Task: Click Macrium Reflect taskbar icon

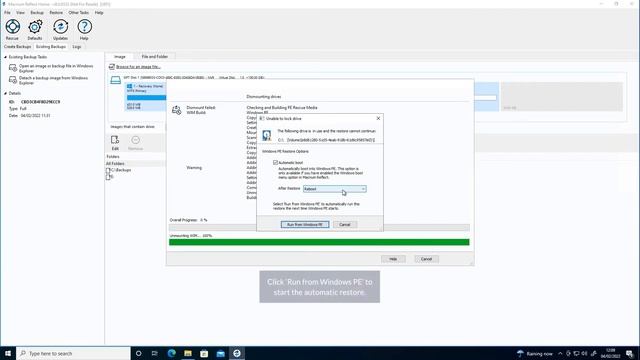Action: (x=237, y=353)
